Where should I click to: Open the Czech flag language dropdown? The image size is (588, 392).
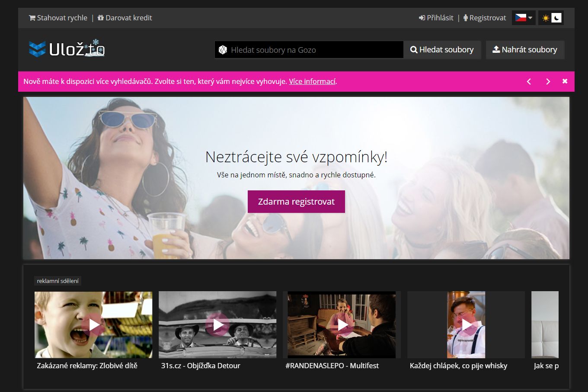tap(524, 18)
